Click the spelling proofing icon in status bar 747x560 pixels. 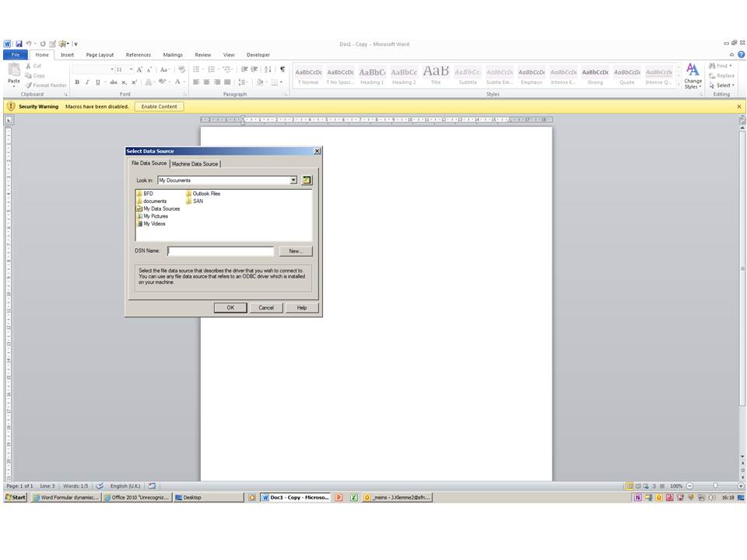[x=100, y=485]
